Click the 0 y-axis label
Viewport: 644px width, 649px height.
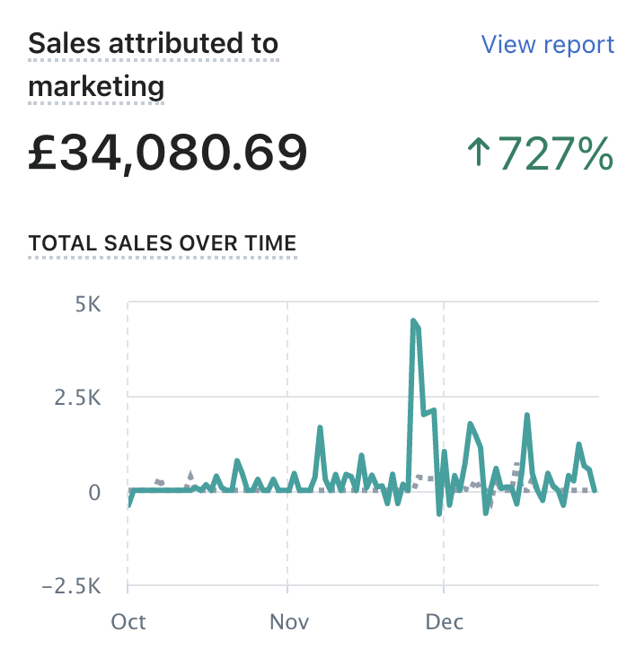point(93,491)
